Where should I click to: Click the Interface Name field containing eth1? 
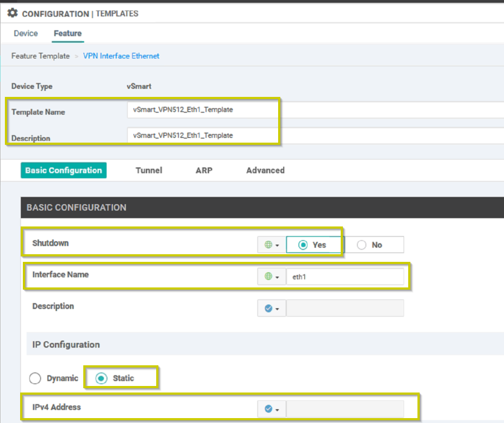(x=345, y=277)
